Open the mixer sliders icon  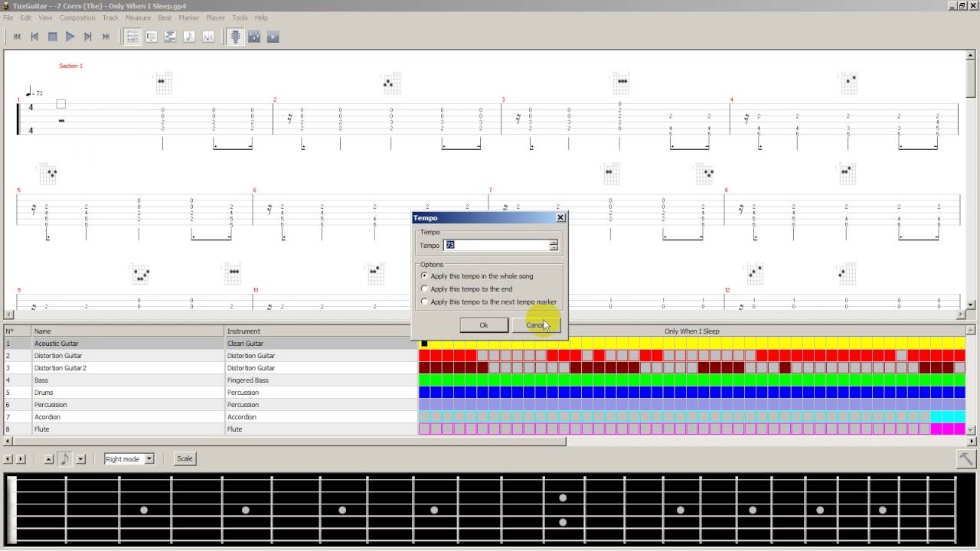click(x=254, y=37)
